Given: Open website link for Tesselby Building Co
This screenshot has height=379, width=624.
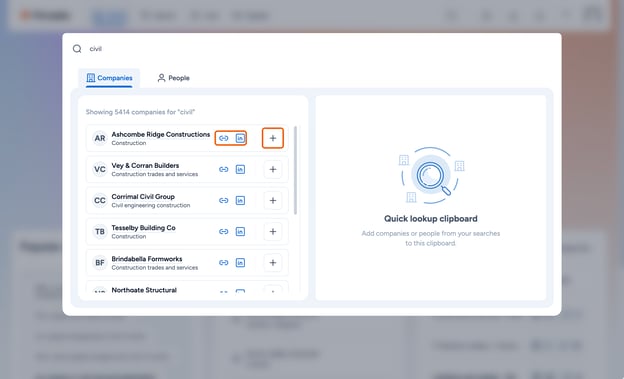Looking at the screenshot, I should point(224,231).
